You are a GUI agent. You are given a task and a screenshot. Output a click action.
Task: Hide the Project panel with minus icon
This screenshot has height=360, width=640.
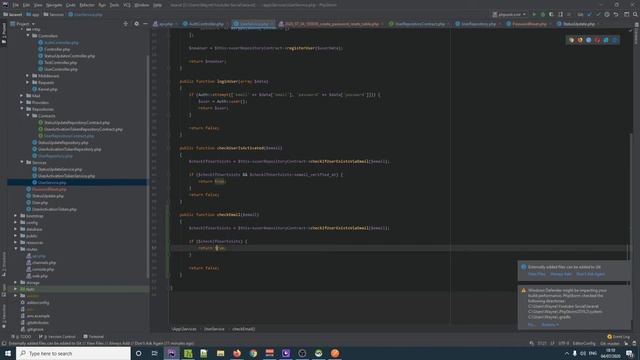[x=144, y=24]
